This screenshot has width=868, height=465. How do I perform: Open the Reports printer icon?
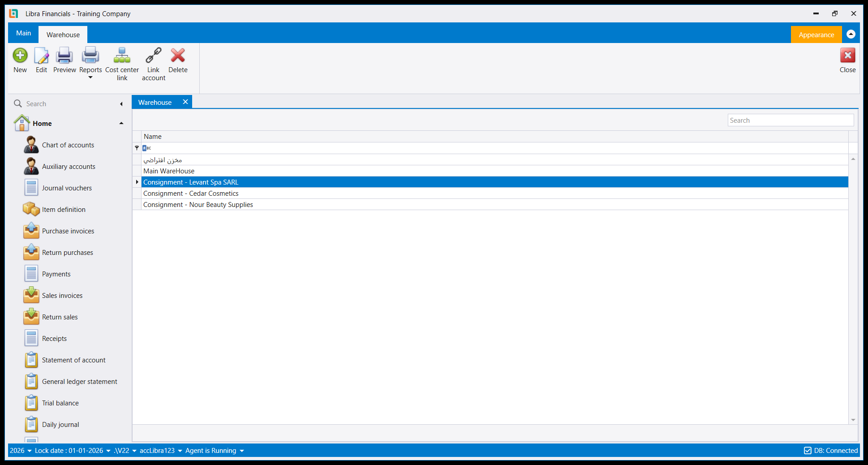coord(90,56)
